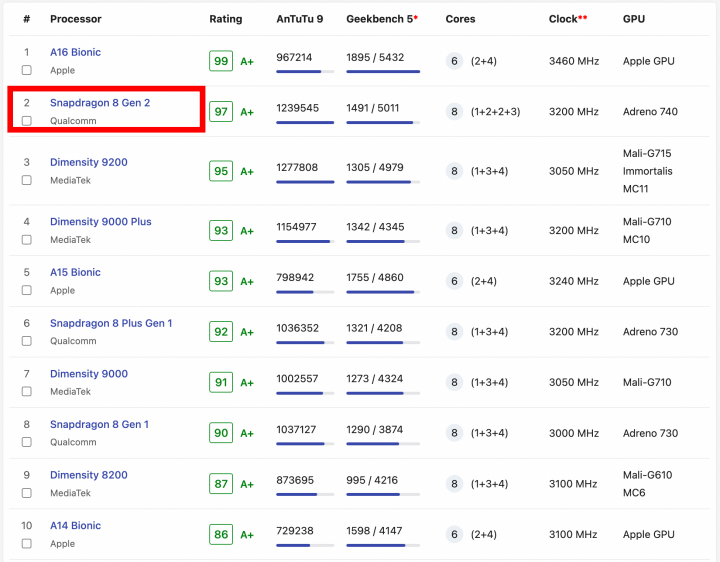Tick the compare checkbox for A14 Bionic

coord(27,543)
